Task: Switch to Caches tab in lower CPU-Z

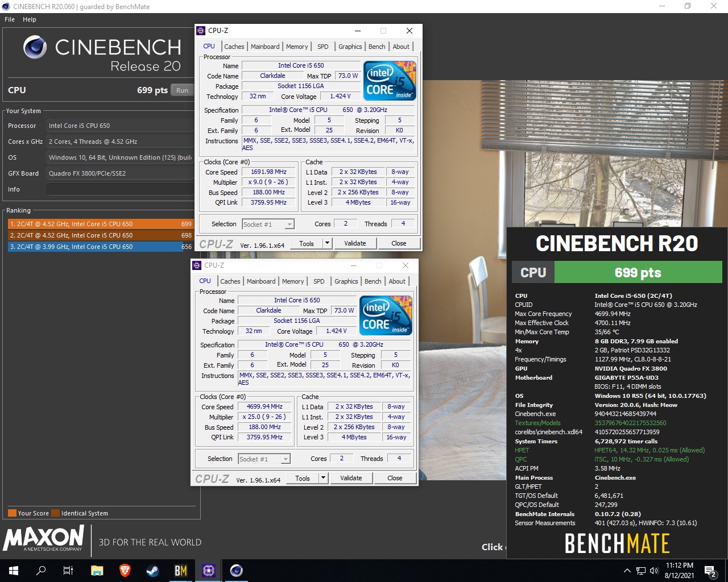Action: (x=230, y=281)
